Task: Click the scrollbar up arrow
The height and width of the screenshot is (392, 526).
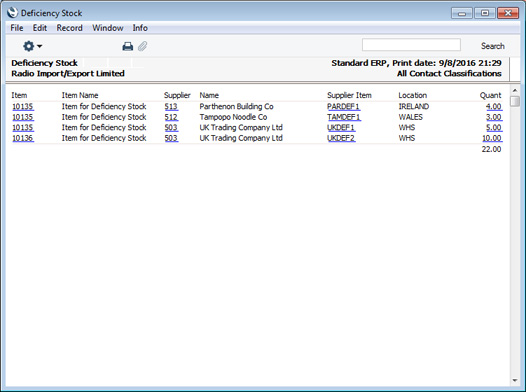Action: tap(515, 91)
